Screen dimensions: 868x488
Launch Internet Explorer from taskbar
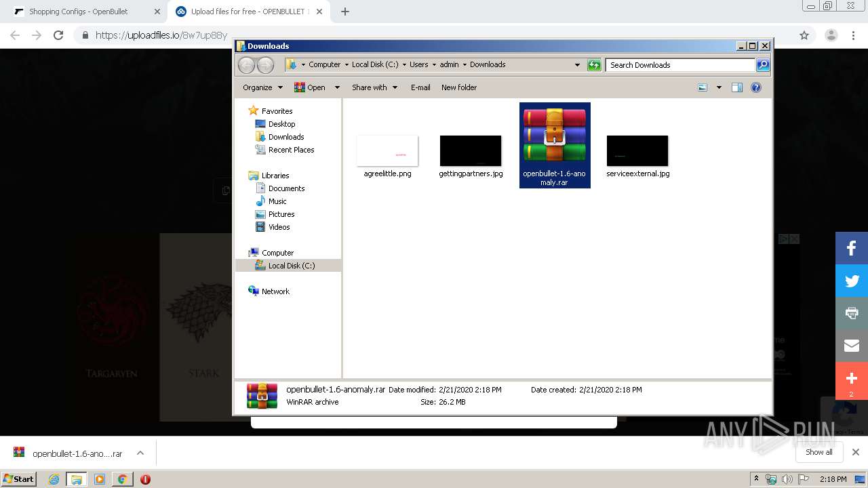pyautogui.click(x=54, y=479)
